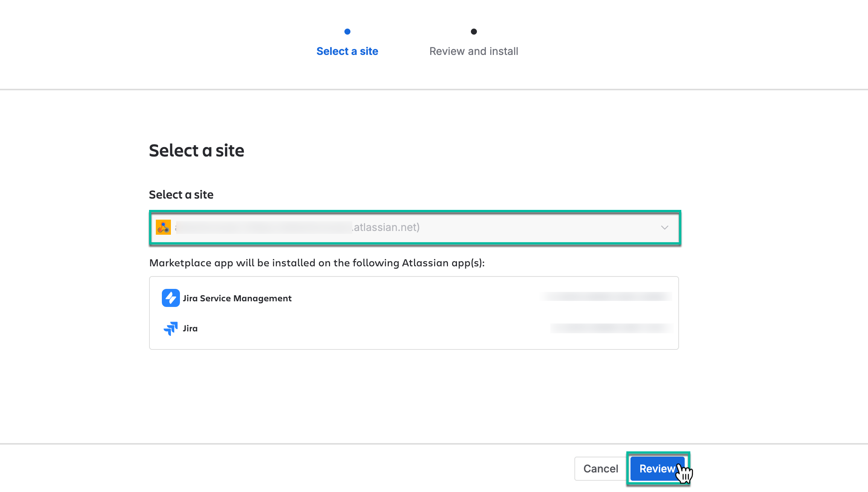The image size is (868, 492).
Task: Cancel the app installation
Action: pyautogui.click(x=600, y=469)
